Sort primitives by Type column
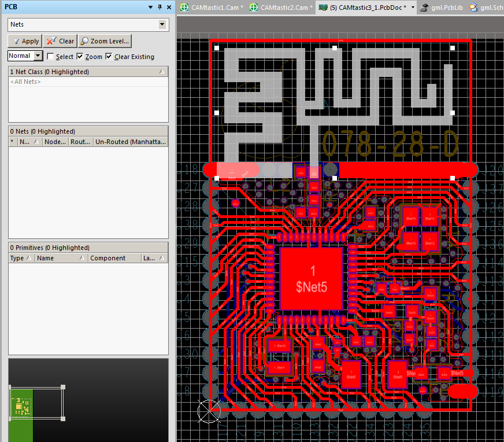Screen dimensions: 504x442 21,258
